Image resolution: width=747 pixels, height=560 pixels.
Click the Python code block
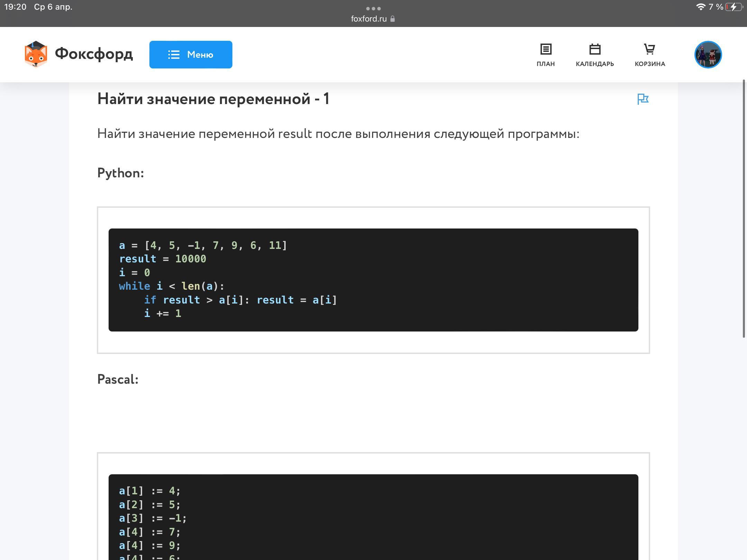coord(373,280)
